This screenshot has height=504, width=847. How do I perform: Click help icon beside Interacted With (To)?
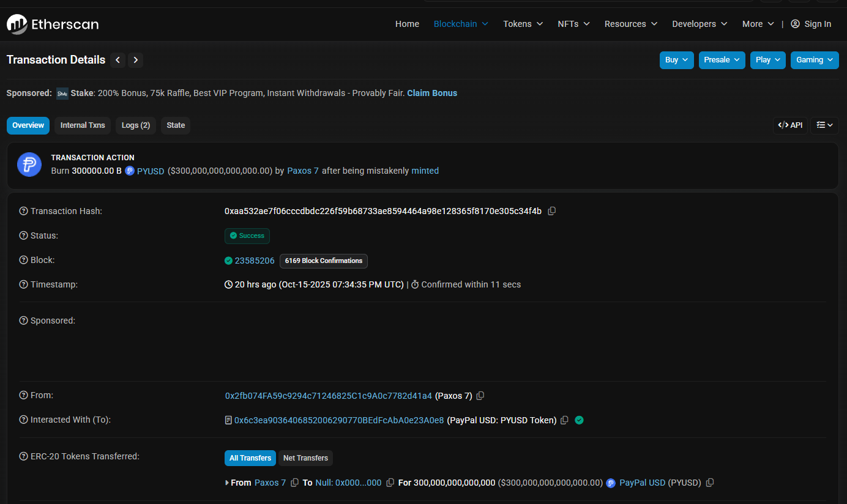[x=24, y=420]
